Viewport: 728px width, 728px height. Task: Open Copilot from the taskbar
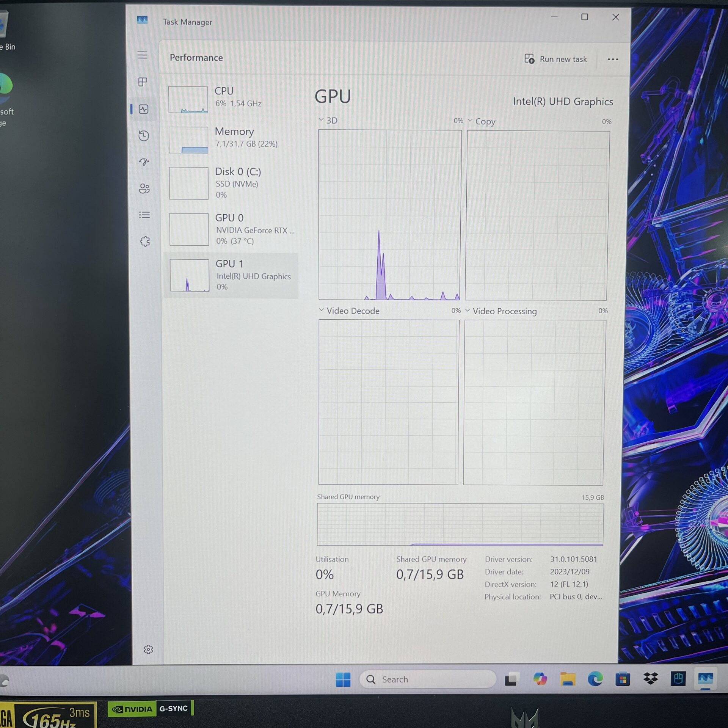tap(540, 679)
